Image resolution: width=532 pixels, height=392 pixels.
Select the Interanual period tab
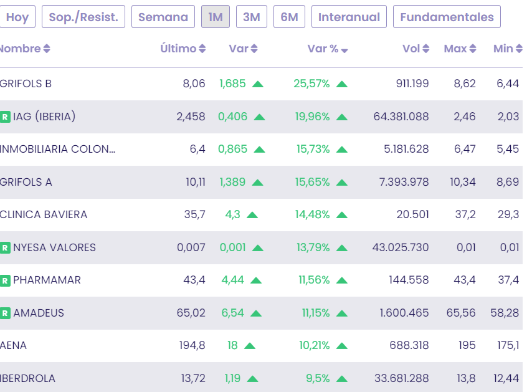(x=349, y=17)
